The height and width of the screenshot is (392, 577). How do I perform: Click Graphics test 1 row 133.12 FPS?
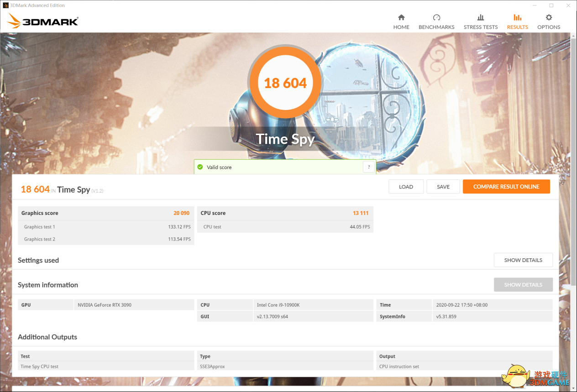[106, 227]
